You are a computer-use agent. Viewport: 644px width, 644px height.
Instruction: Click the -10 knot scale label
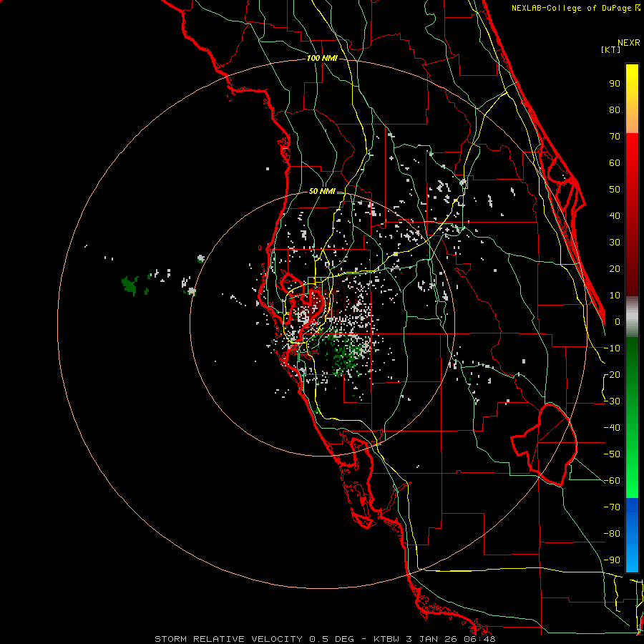coord(613,348)
